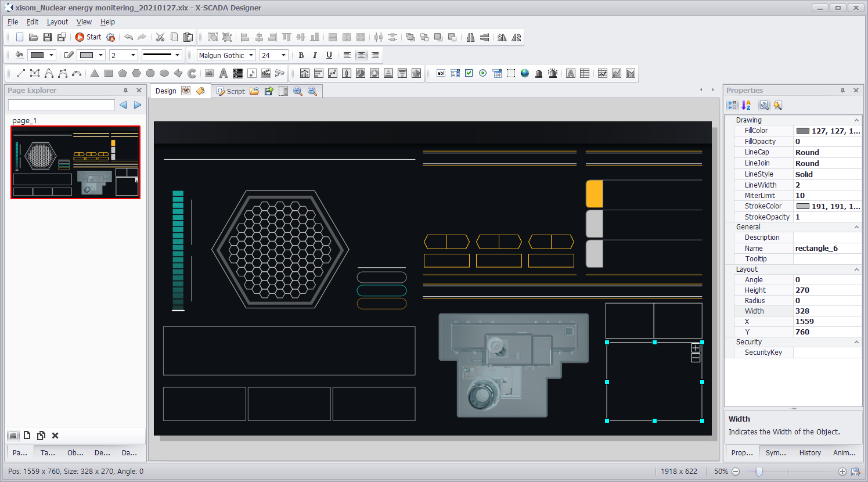Click the Start run button

coord(88,37)
